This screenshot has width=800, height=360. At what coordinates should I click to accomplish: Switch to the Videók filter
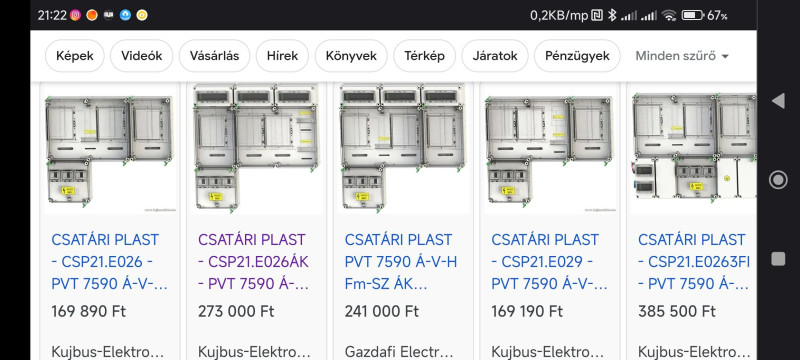coord(141,56)
